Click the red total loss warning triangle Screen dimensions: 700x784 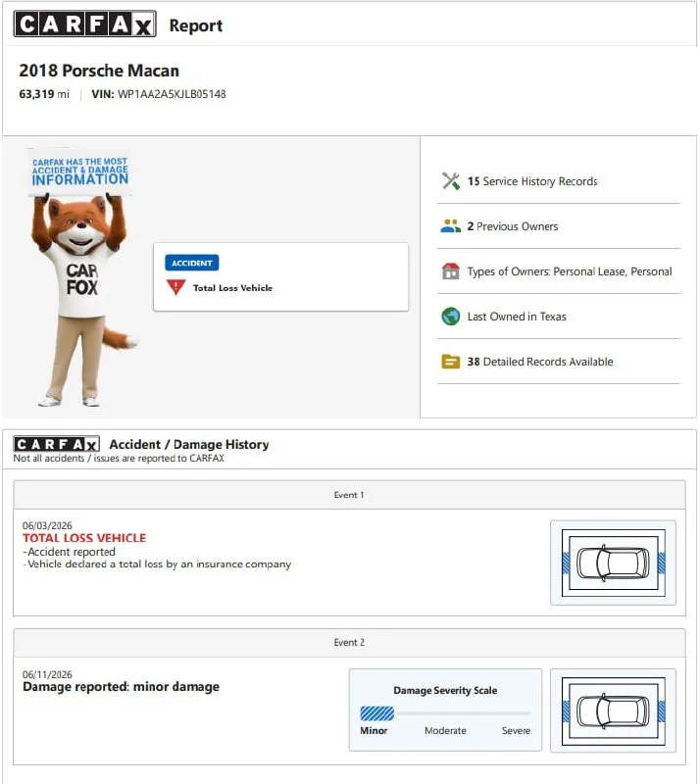point(175,287)
